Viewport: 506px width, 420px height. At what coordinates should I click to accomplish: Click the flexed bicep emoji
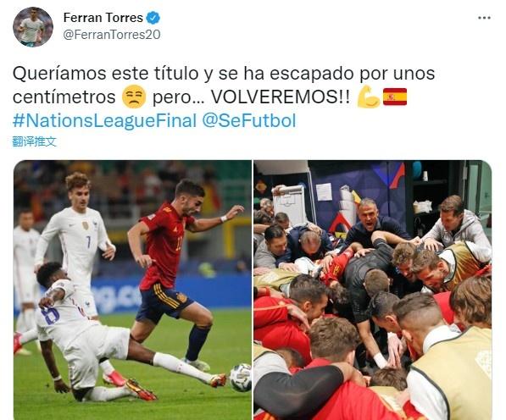click(x=369, y=97)
